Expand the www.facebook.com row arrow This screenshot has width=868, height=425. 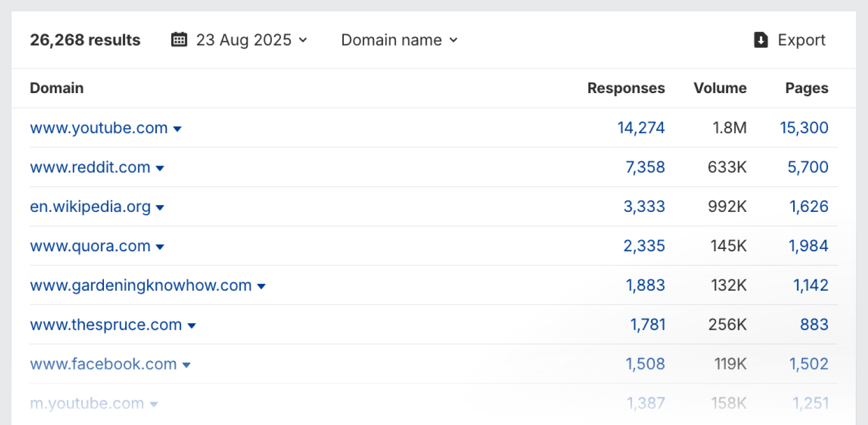186,366
